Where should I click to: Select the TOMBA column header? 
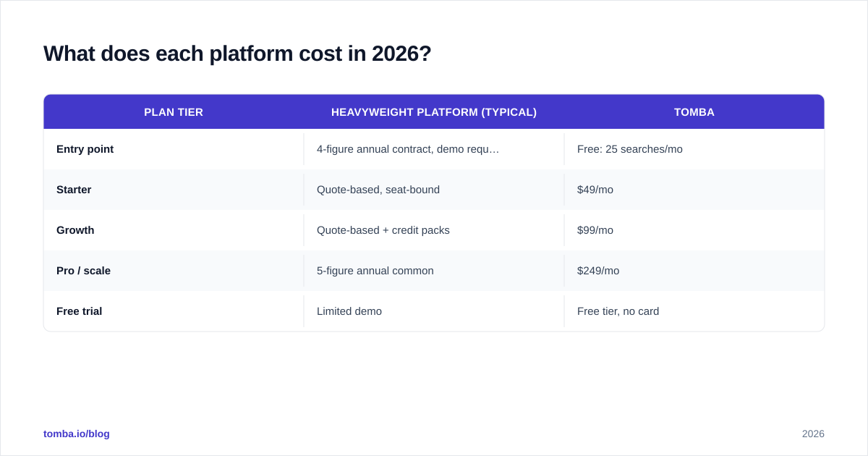click(694, 112)
